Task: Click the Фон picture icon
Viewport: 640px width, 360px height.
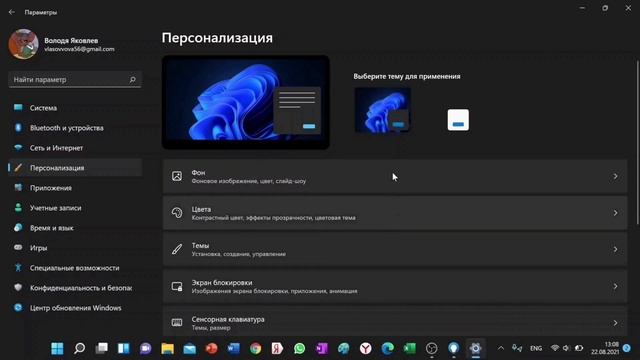Action: coord(177,176)
